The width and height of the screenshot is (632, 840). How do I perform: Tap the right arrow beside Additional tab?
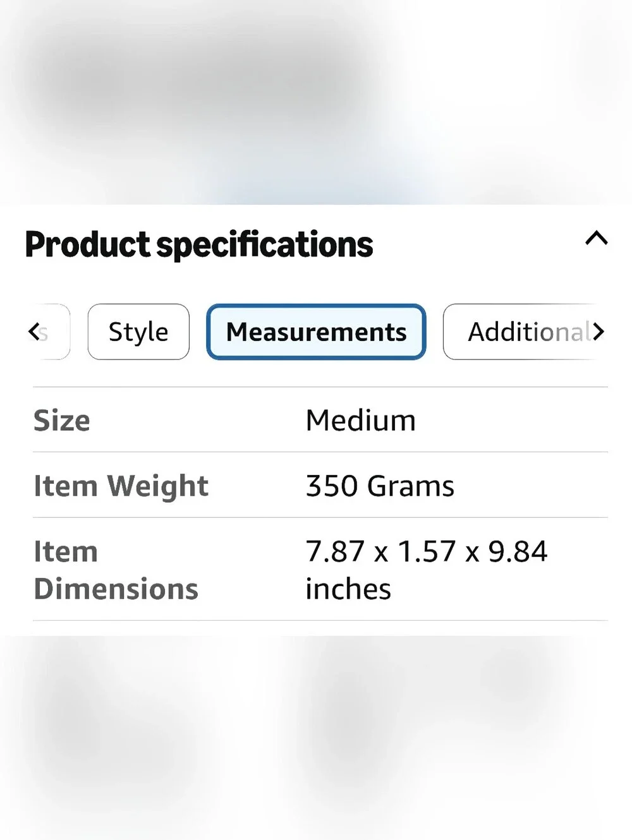pyautogui.click(x=598, y=331)
